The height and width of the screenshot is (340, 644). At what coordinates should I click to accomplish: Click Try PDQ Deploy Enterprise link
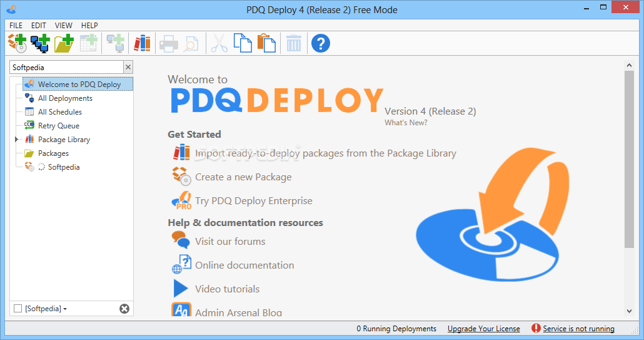click(x=253, y=200)
